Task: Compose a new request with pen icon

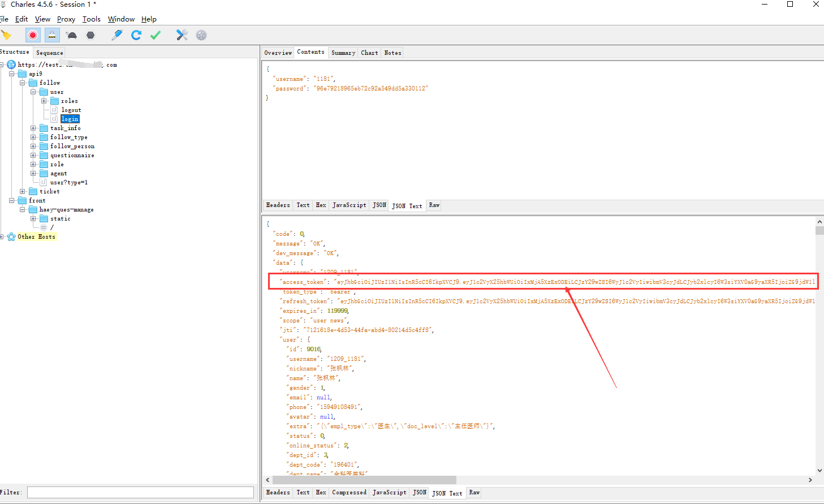Action: coord(117,35)
